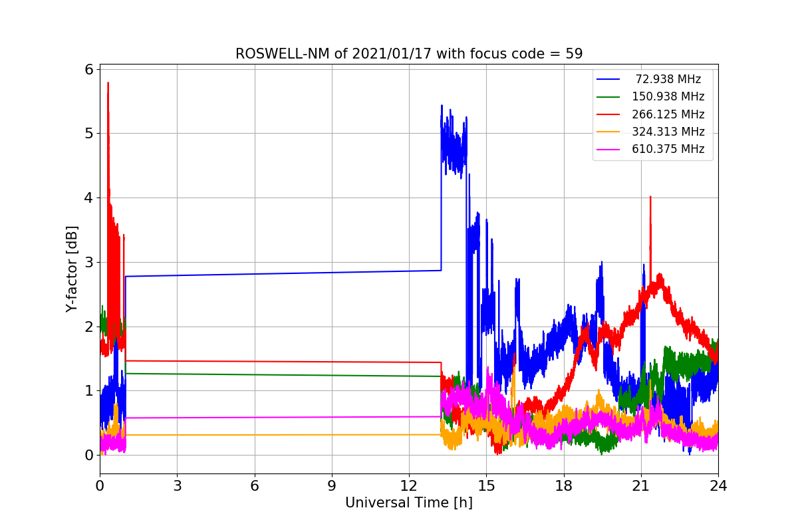Click the Universal Time [h] axis label
Image resolution: width=798 pixels, height=532 pixels.
(x=409, y=503)
